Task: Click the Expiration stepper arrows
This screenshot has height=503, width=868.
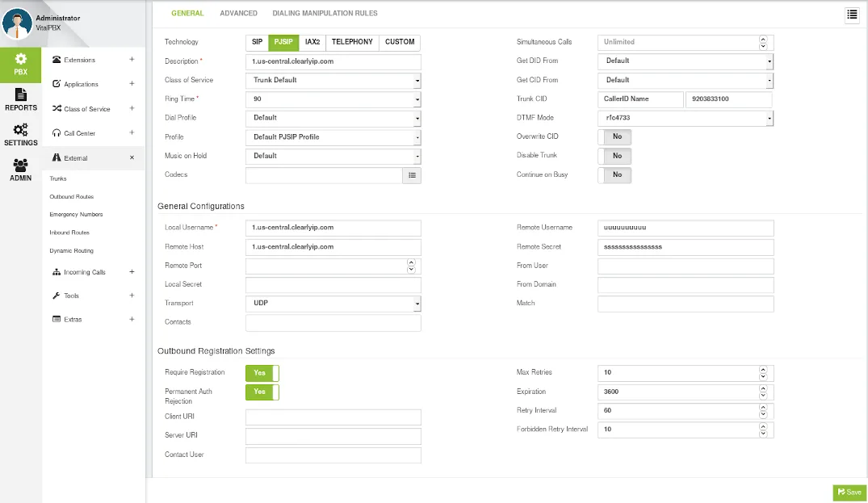Action: coord(763,392)
